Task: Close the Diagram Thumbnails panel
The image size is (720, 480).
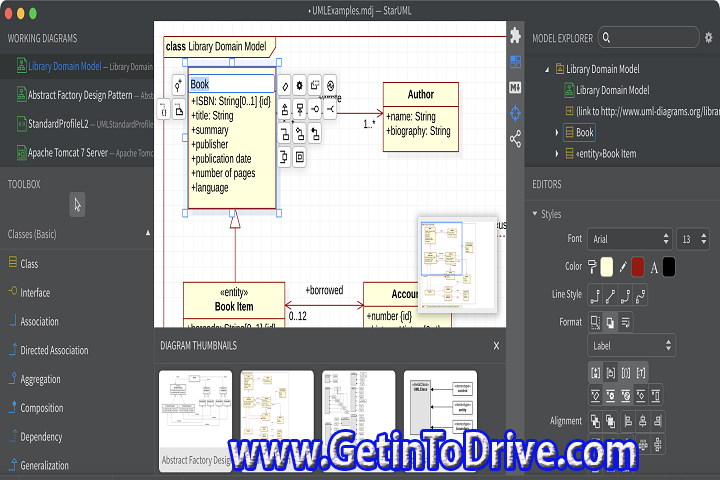Action: 496,346
